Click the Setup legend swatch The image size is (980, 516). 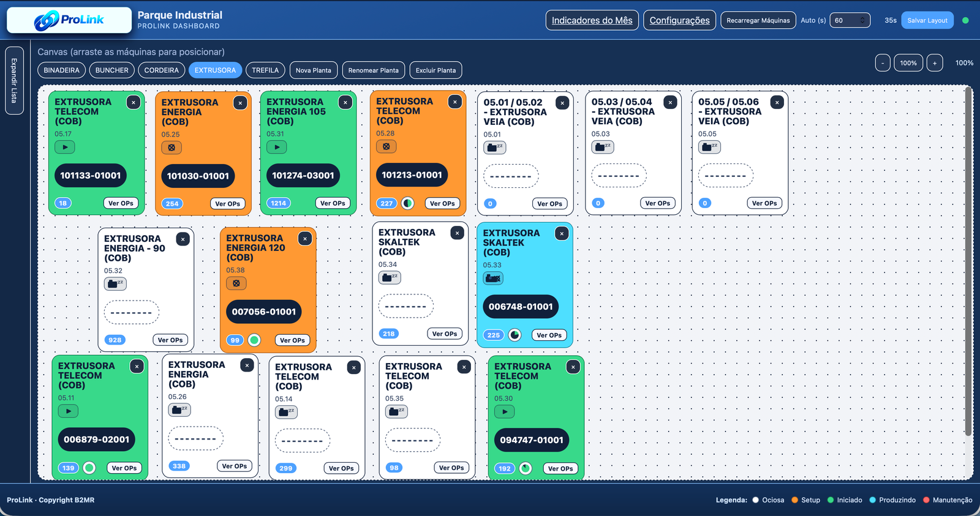pyautogui.click(x=794, y=500)
